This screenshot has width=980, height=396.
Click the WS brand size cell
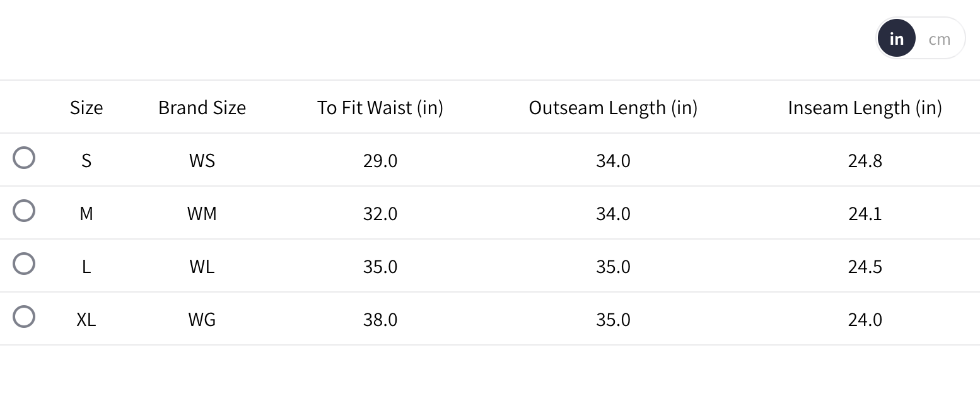202,161
